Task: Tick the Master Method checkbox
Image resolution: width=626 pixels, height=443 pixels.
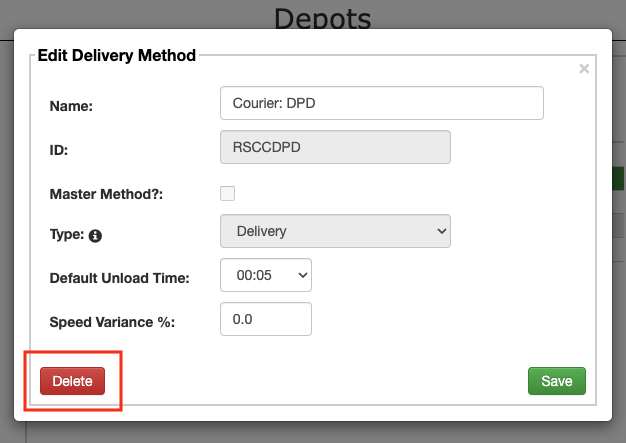Action: pos(228,194)
